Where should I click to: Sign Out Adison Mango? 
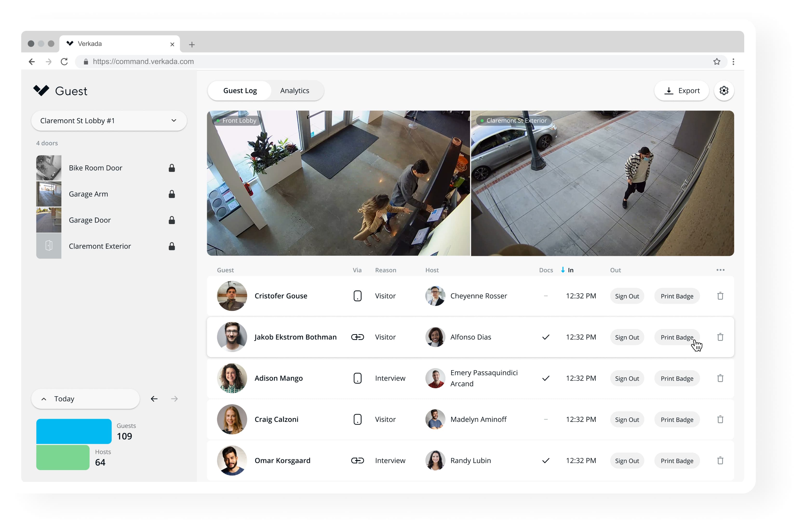627,378
